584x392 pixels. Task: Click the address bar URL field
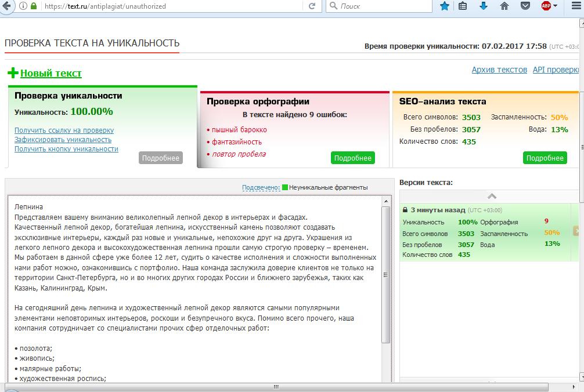(x=171, y=6)
